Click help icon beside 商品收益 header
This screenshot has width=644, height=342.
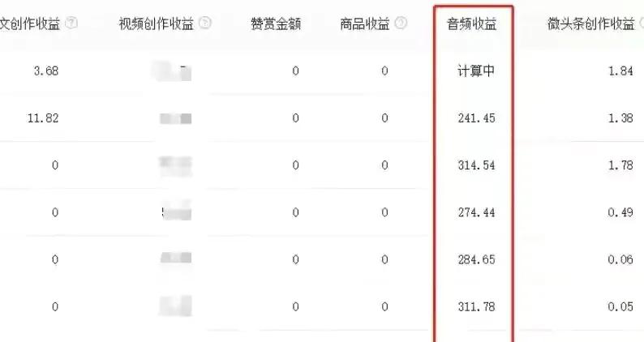pos(401,23)
